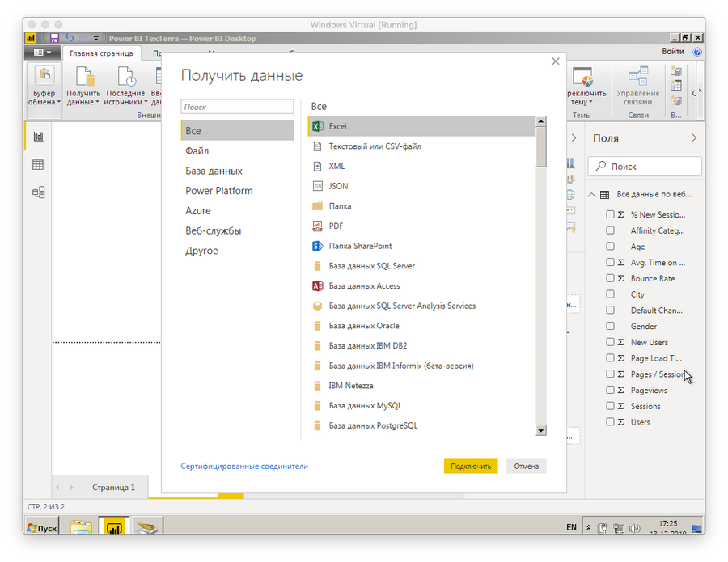The height and width of the screenshot is (562, 728).
Task: Open the Report view icon in left sidebar
Action: [x=38, y=137]
